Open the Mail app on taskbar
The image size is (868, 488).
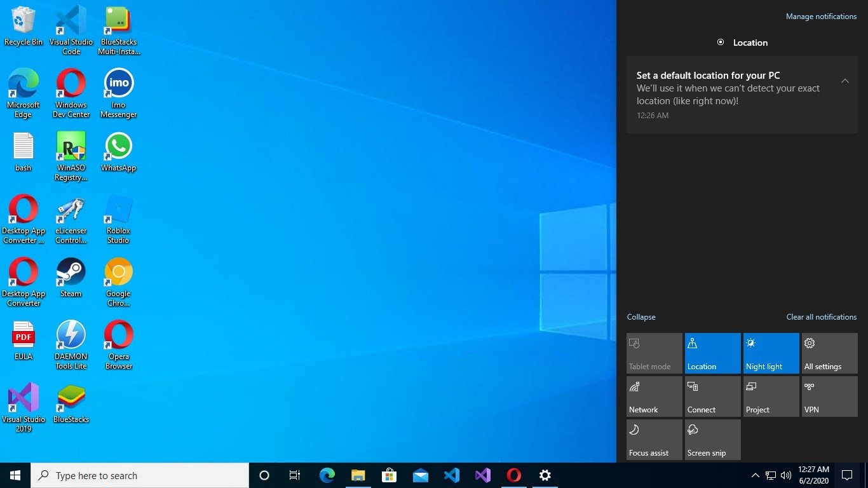[x=420, y=475]
